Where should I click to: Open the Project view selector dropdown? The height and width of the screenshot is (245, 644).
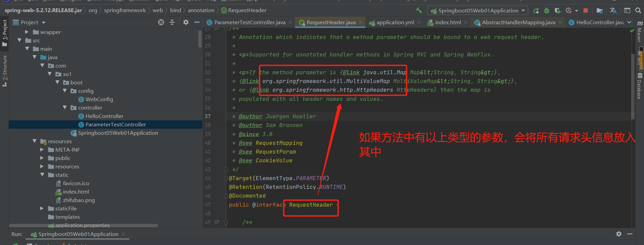click(x=44, y=23)
